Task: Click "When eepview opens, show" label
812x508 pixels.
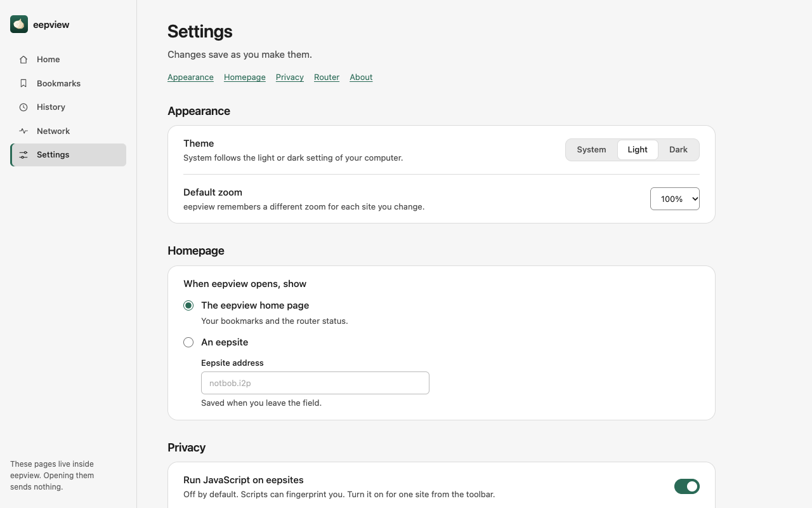Action: click(245, 284)
